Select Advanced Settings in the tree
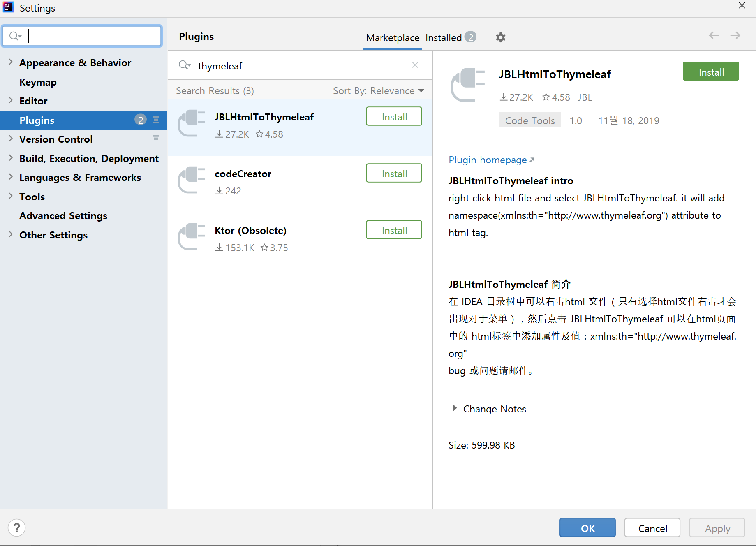Screen dimensions: 756x546 [63, 215]
